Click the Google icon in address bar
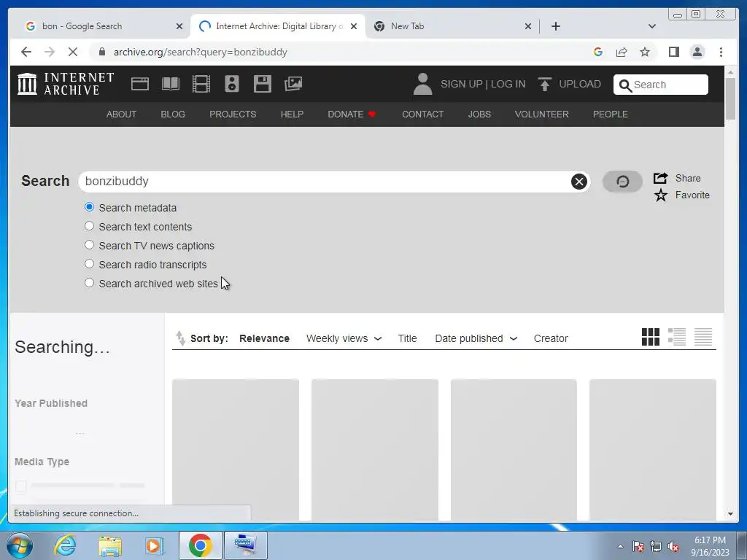The width and height of the screenshot is (747, 560). [598, 52]
